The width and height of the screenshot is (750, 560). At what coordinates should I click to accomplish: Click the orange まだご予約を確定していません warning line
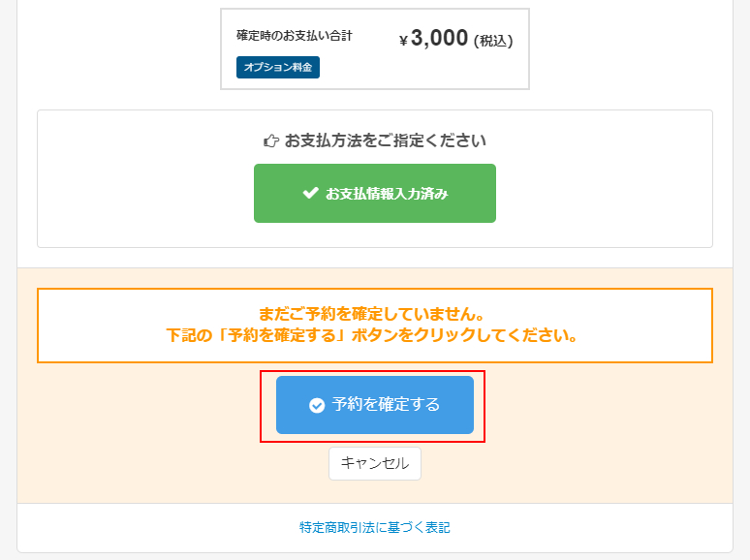(x=374, y=314)
